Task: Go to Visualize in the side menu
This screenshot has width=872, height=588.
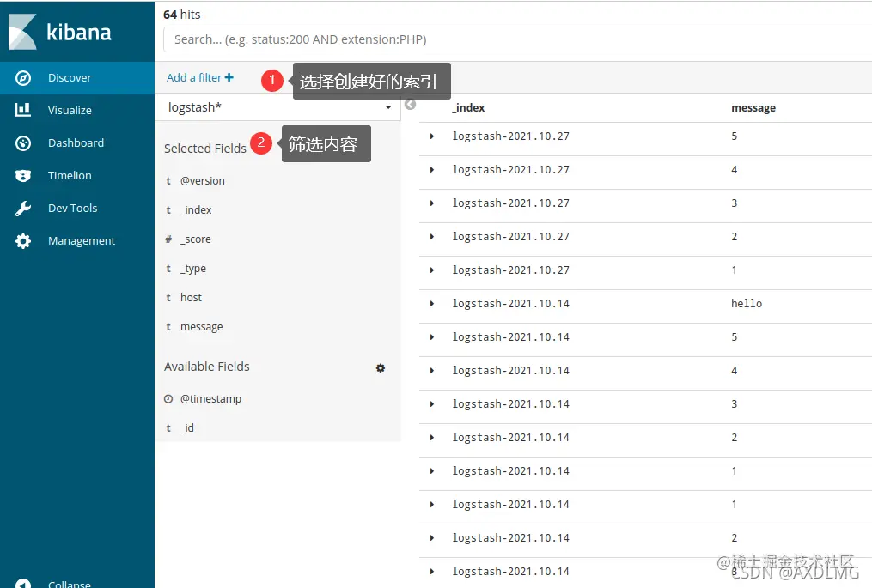Action: click(77, 110)
